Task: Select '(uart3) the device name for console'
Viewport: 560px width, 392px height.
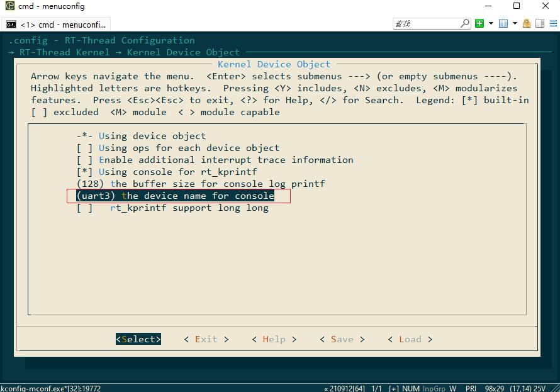Action: click(x=176, y=196)
